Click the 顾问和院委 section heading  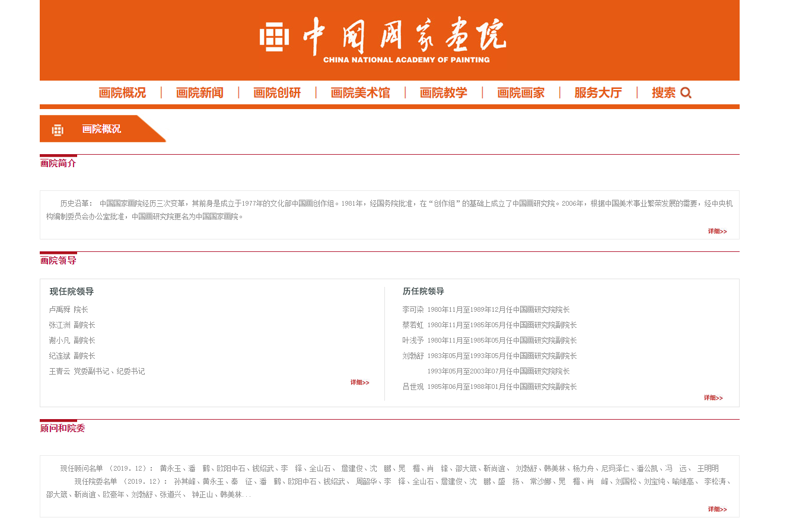pos(62,428)
